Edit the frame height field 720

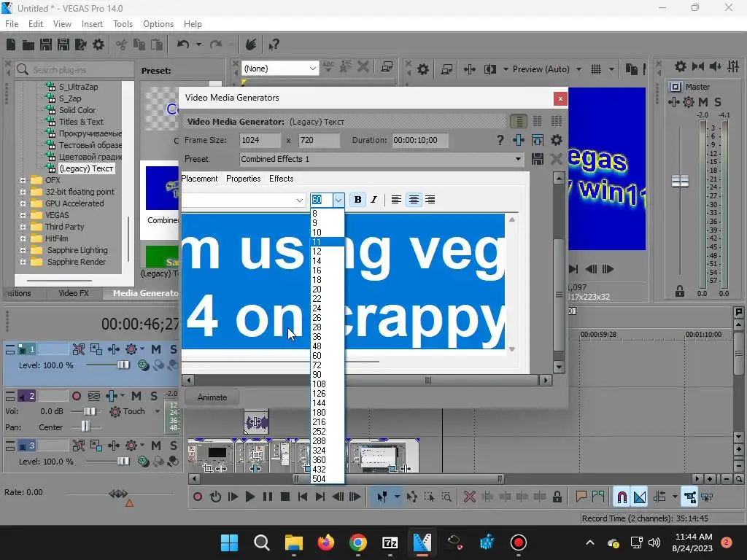[320, 140]
